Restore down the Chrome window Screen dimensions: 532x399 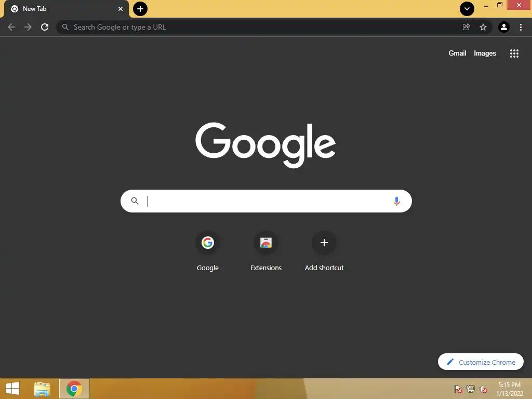coord(499,5)
